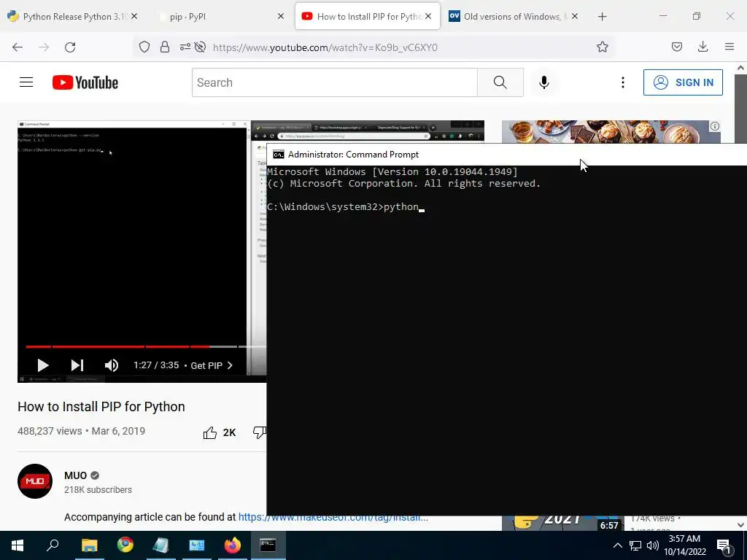Open the MUO channel name link
Viewport: 747px width, 560px height.
[75, 475]
